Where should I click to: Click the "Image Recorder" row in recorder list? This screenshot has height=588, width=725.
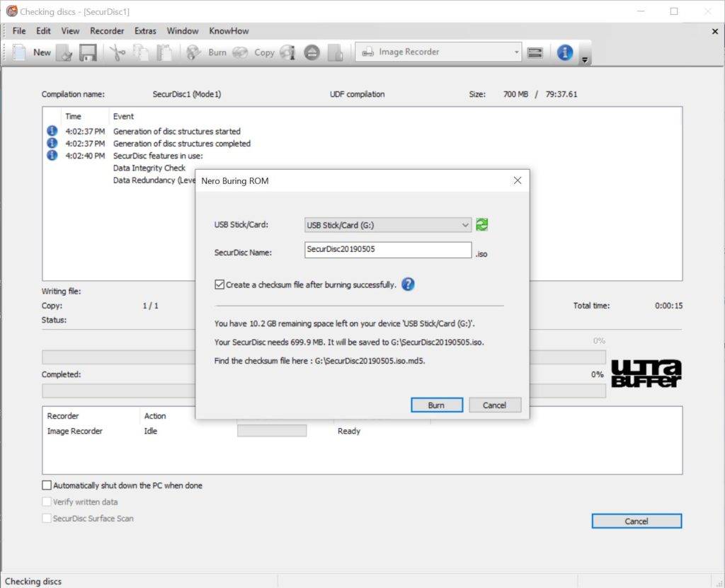point(74,431)
